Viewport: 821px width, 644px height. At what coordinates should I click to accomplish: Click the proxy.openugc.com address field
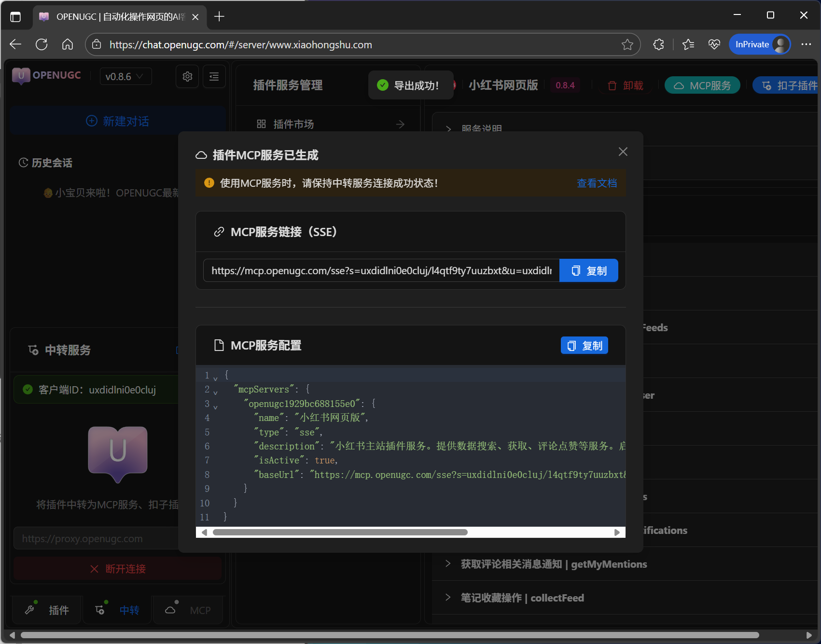(x=97, y=538)
